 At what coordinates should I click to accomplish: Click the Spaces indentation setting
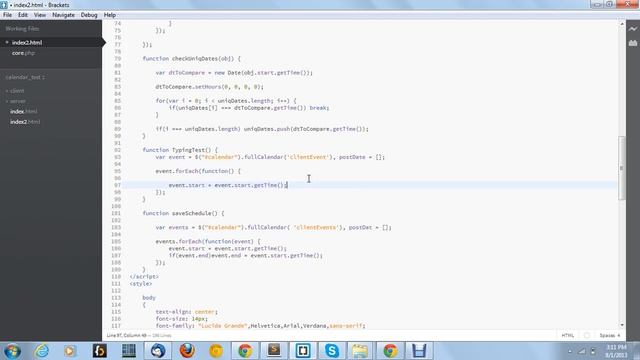point(610,336)
